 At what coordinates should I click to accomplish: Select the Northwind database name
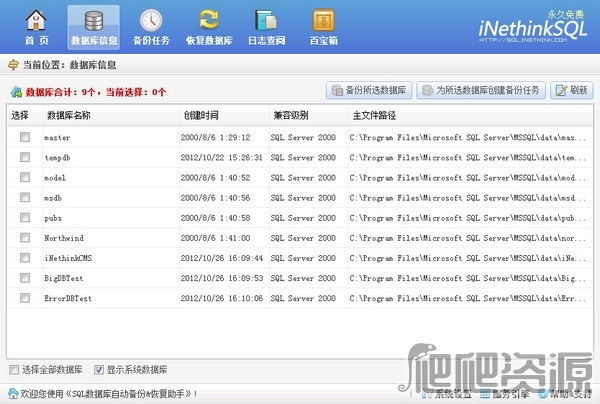tap(64, 238)
